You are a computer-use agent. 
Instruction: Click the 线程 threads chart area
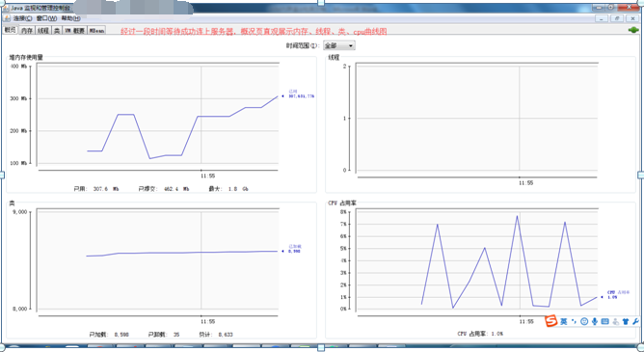click(x=476, y=120)
